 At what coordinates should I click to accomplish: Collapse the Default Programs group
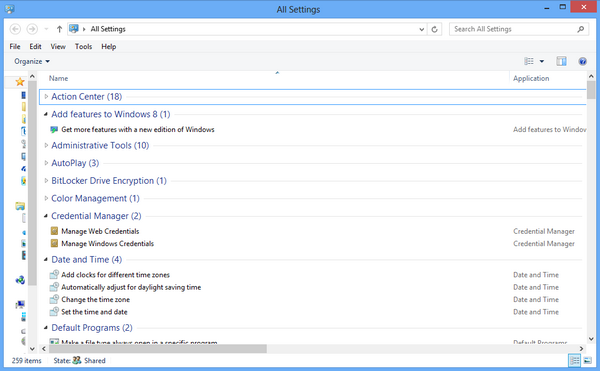click(x=46, y=328)
